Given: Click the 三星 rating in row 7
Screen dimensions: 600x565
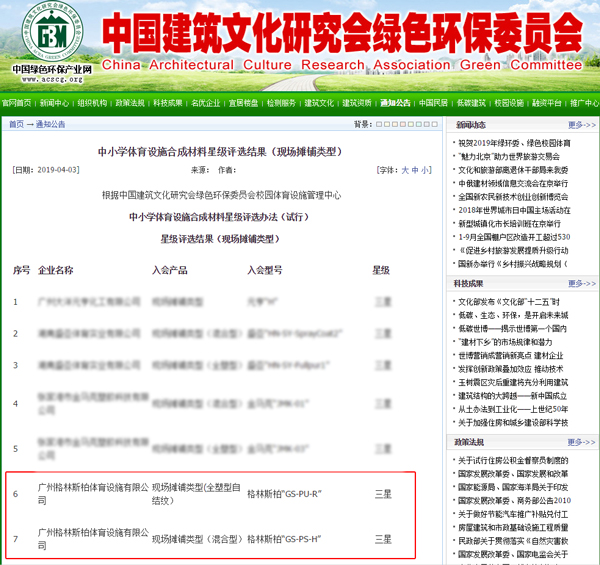Looking at the screenshot, I should point(383,539).
